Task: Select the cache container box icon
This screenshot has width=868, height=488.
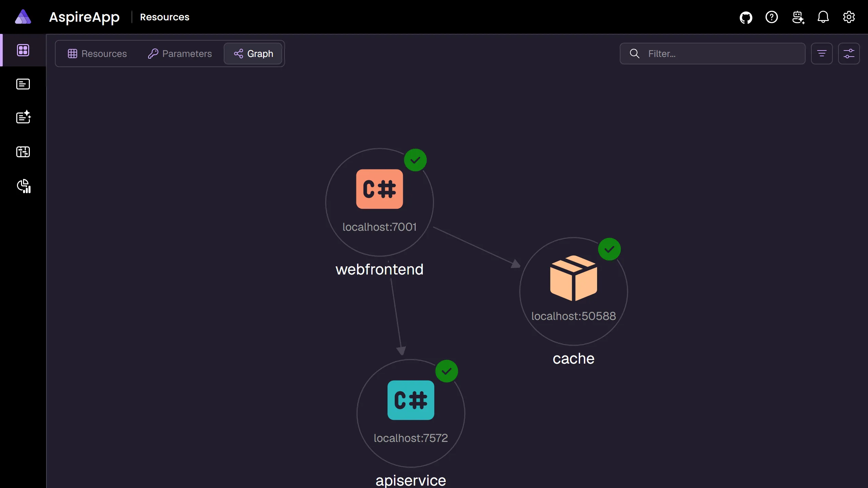Action: [573, 278]
